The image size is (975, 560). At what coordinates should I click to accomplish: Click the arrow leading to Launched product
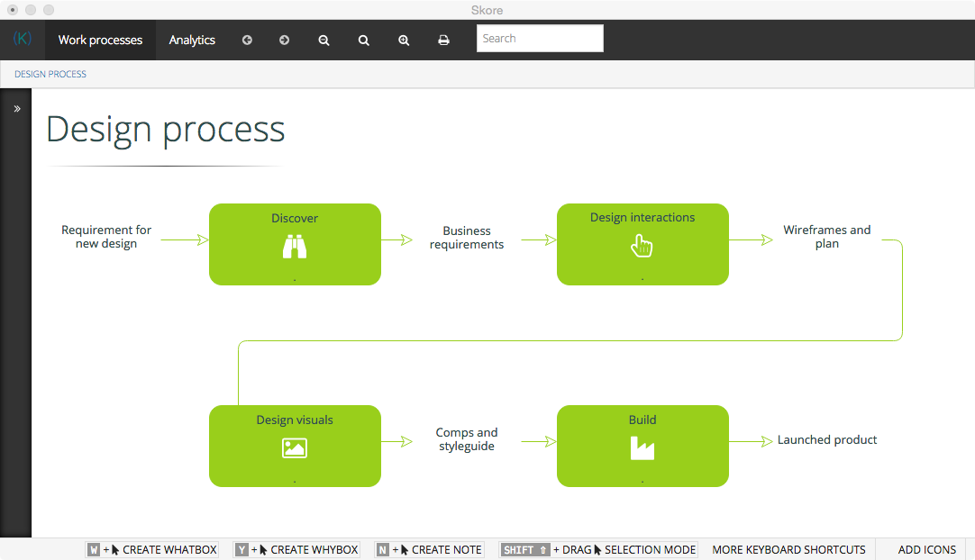752,441
